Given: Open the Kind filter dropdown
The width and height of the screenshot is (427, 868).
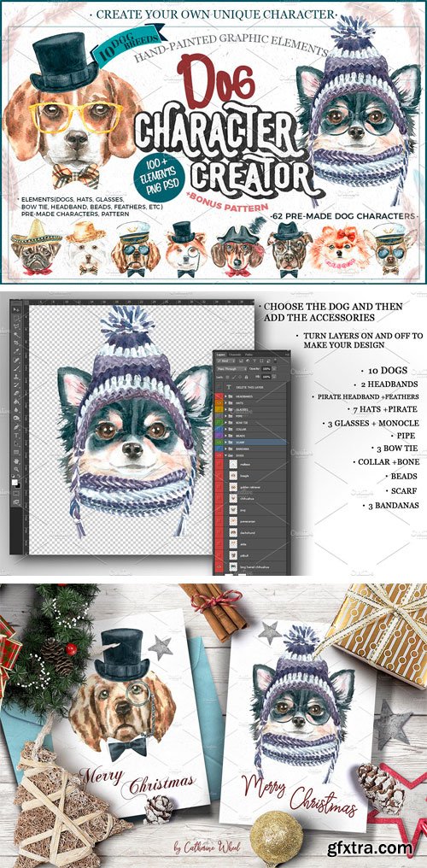Looking at the screenshot, I should tap(225, 361).
